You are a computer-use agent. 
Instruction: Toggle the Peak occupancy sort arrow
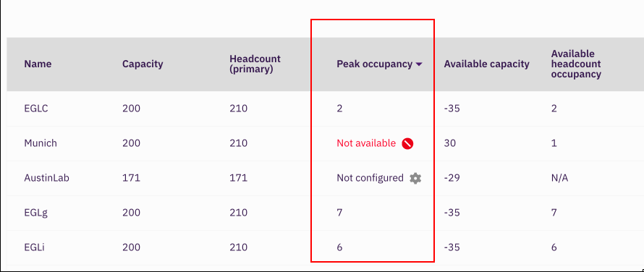coord(418,64)
